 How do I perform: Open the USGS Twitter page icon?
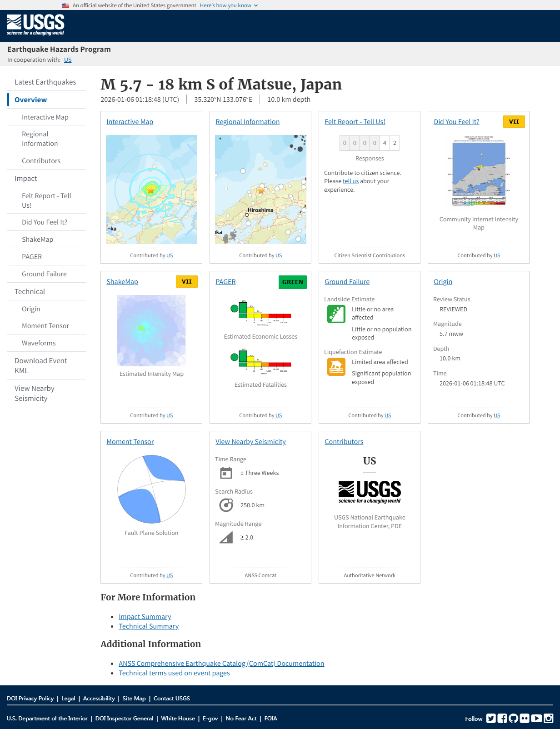point(491,718)
